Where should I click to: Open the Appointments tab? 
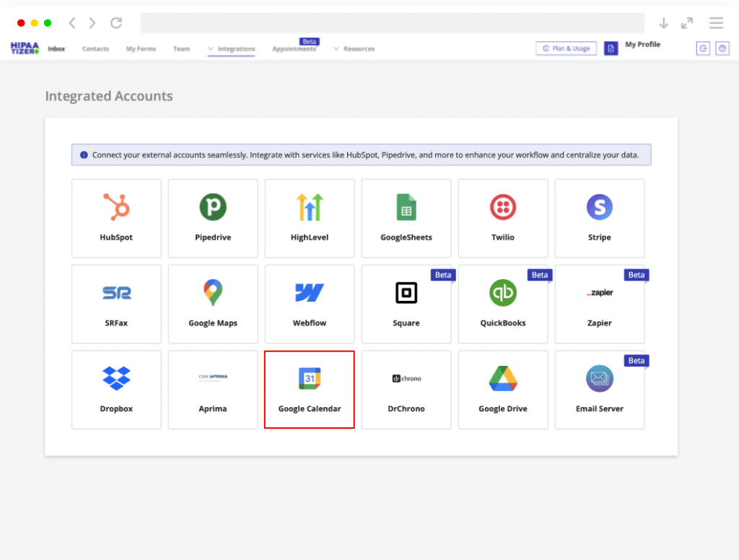tap(294, 48)
